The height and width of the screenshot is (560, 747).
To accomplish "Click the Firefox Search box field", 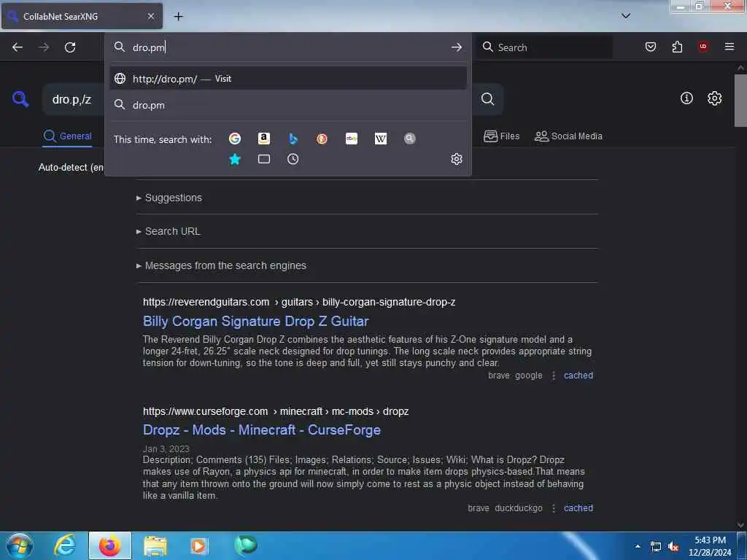I will (544, 47).
